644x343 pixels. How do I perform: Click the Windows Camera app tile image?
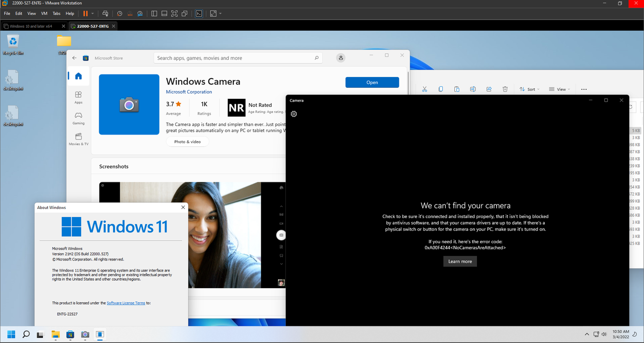click(x=129, y=104)
